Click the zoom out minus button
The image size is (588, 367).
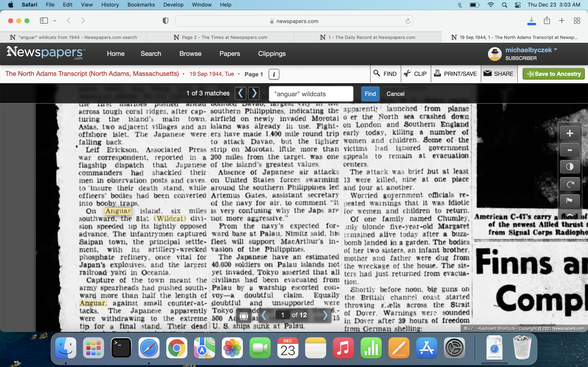[x=570, y=150]
